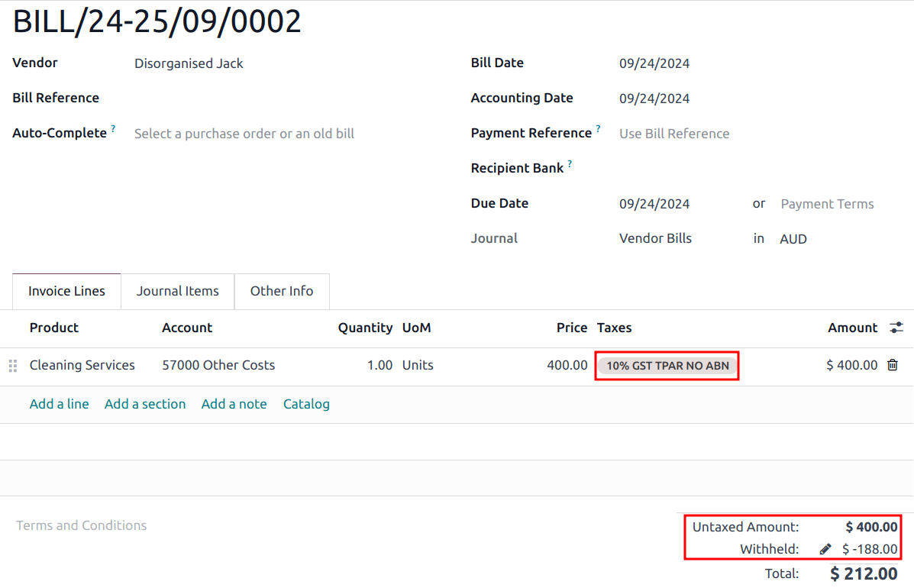
Task: Open the Payment Terms dropdown
Action: click(827, 204)
